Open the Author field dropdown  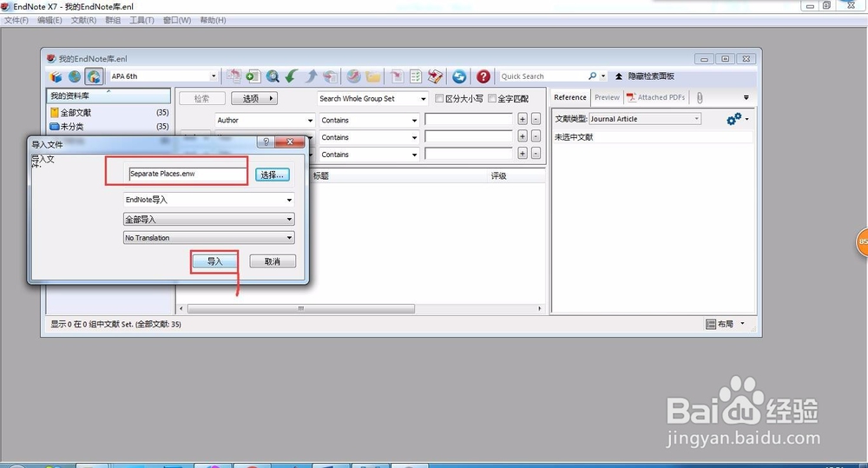(310, 120)
